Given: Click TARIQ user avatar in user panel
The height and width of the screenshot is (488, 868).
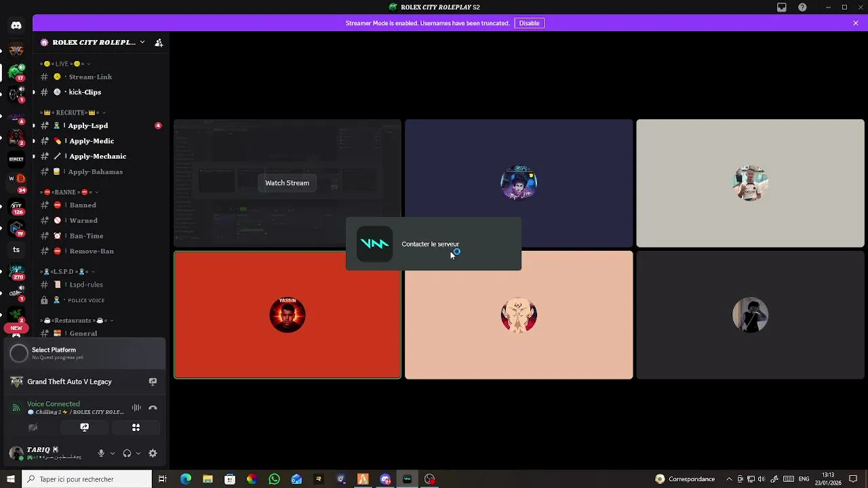Looking at the screenshot, I should coord(16,453).
